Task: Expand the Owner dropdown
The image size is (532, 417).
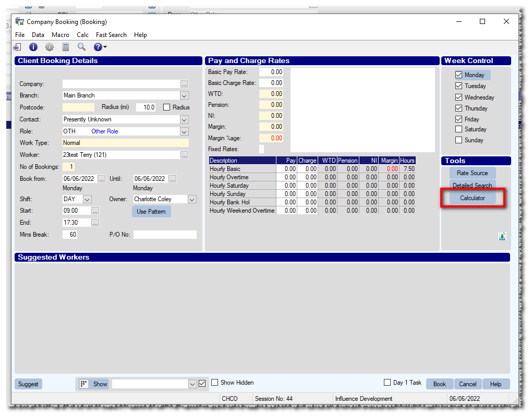Action: 192,199
